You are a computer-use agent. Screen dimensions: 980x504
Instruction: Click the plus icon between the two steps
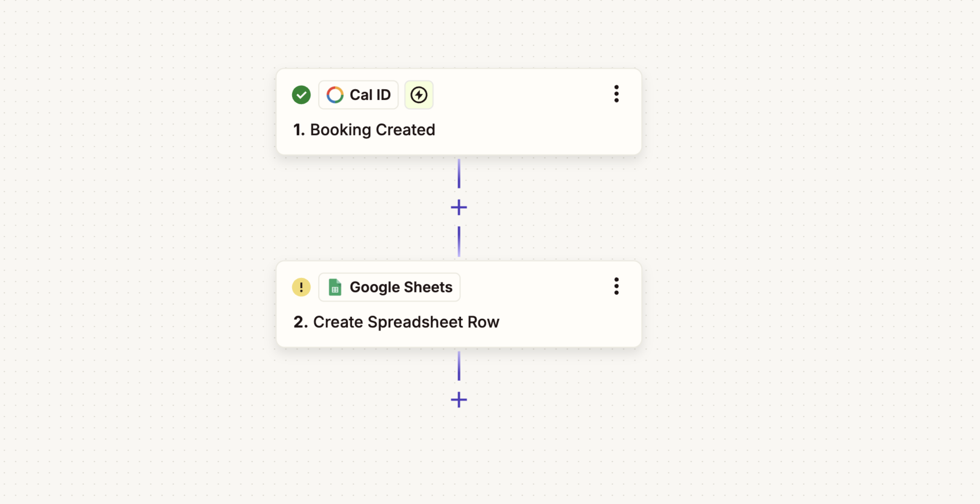(458, 207)
